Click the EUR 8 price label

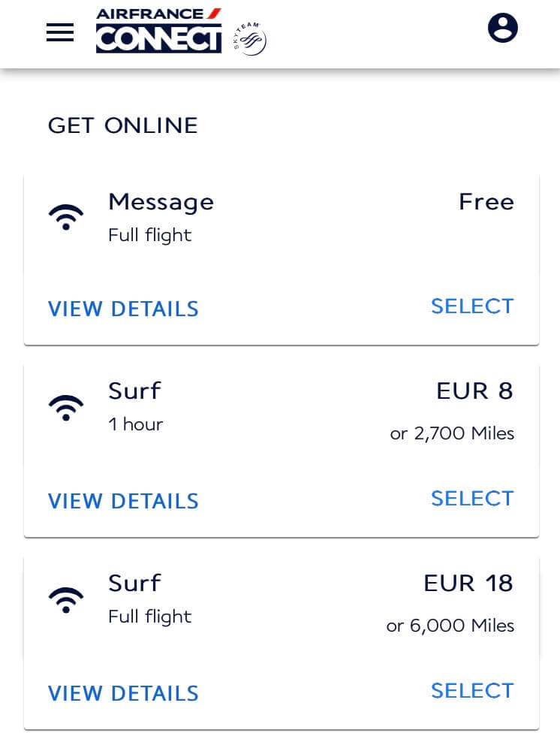click(x=474, y=391)
